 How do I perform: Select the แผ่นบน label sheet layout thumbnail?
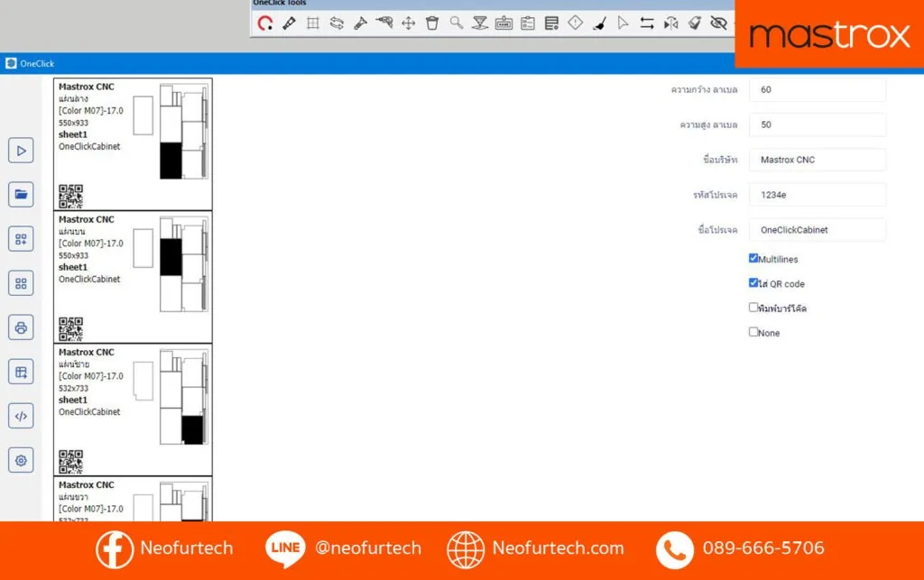[184, 264]
